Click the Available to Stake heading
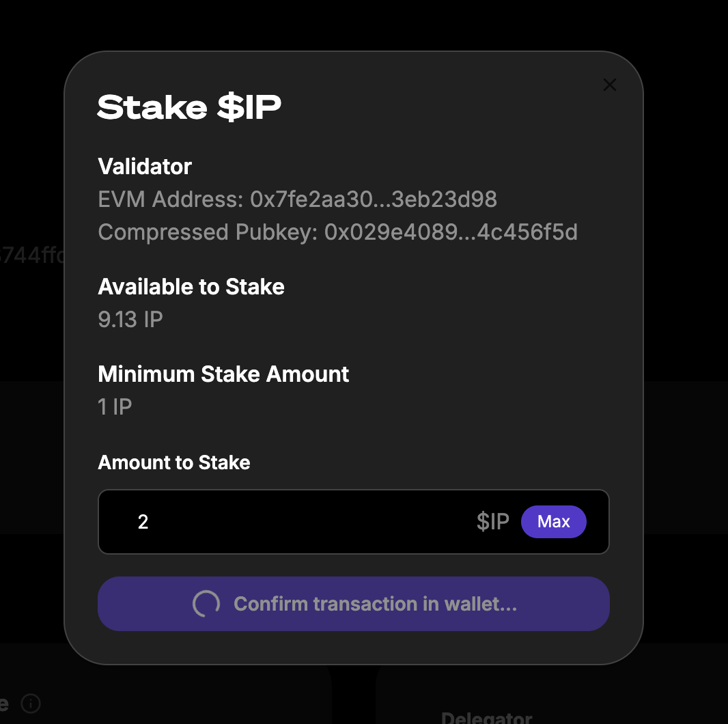The image size is (728, 724). 191,286
